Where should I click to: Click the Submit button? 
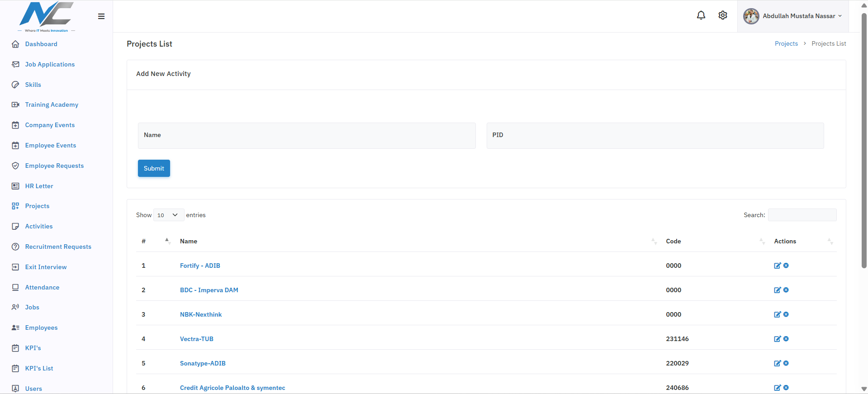point(154,168)
